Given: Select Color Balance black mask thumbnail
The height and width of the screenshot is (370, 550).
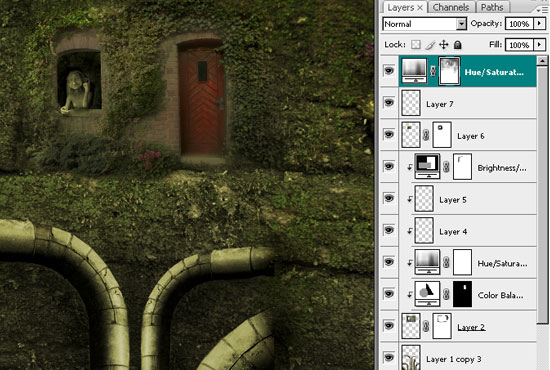Looking at the screenshot, I should [462, 295].
